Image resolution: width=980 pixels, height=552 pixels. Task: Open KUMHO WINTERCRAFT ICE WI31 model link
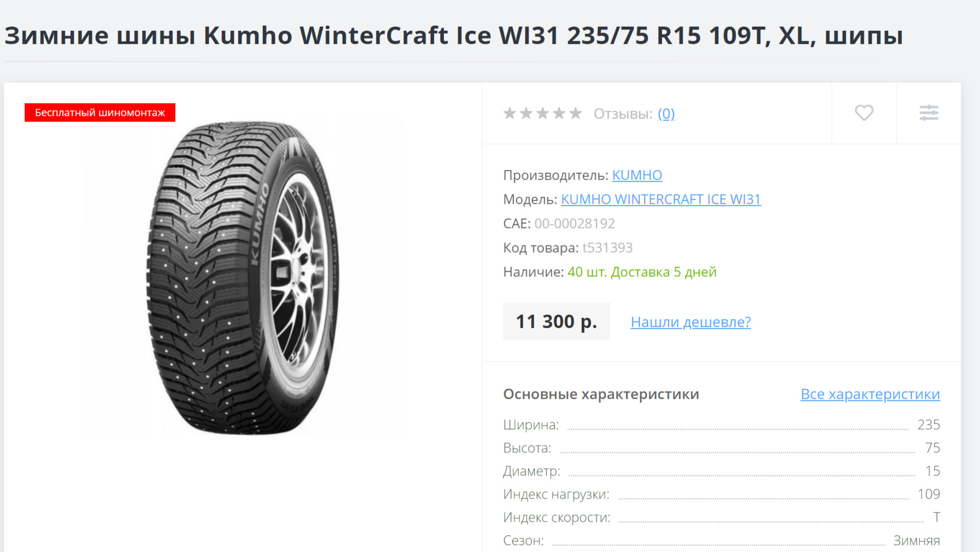click(661, 200)
